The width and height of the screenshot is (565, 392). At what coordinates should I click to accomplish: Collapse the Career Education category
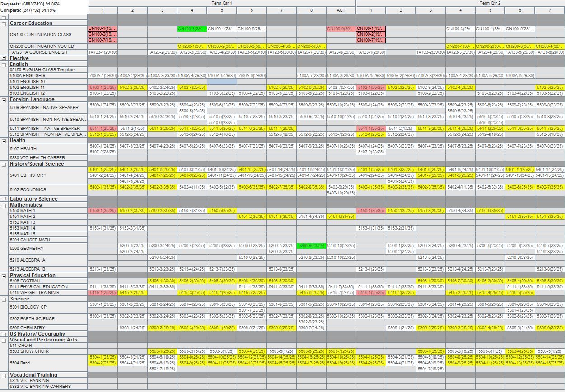[x=4, y=23]
